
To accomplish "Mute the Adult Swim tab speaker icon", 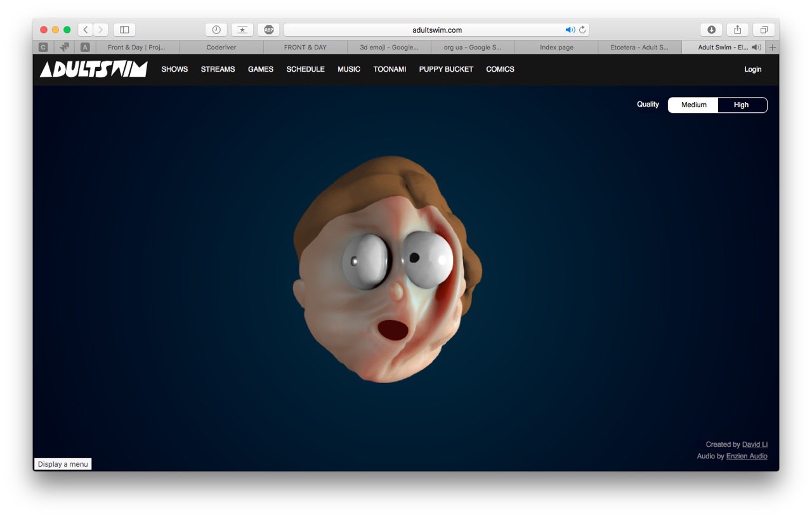I will coord(756,48).
